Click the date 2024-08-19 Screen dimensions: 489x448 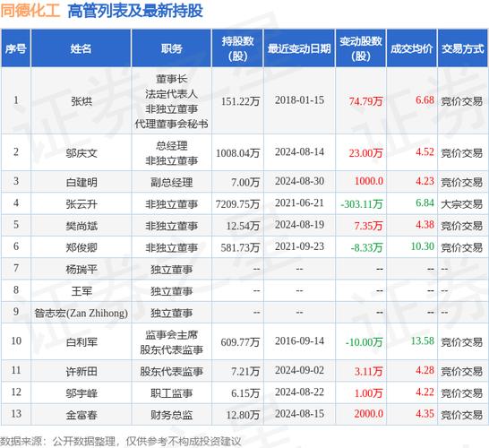299,225
